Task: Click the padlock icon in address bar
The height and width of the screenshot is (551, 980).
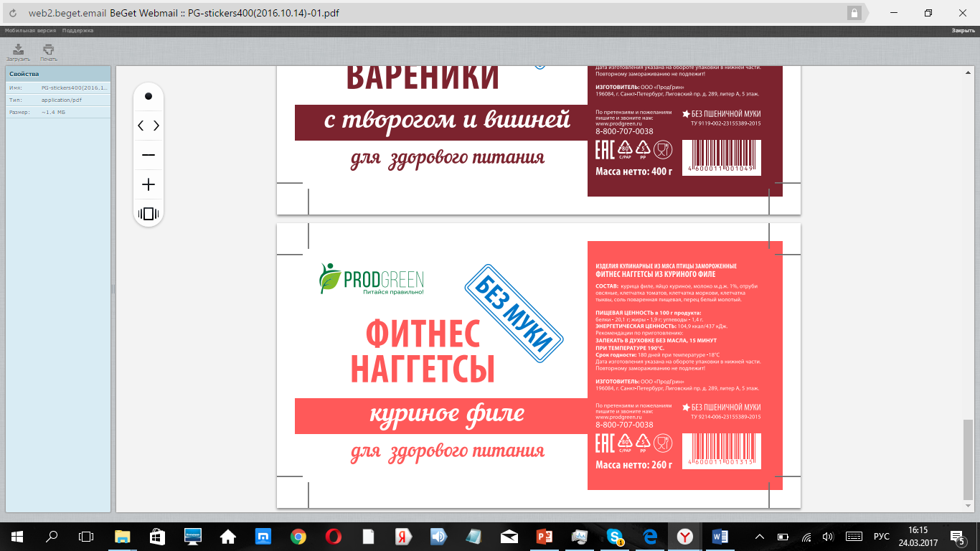Action: [854, 13]
